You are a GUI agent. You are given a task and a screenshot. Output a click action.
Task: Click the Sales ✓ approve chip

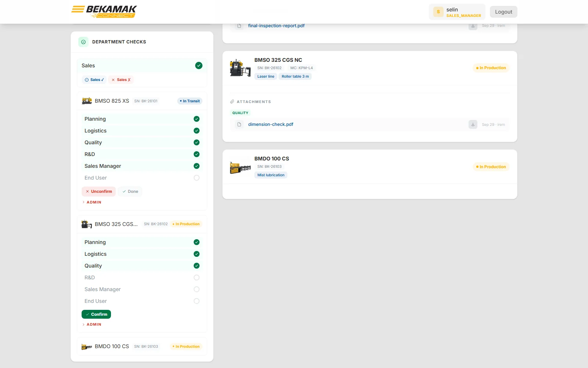[94, 80]
